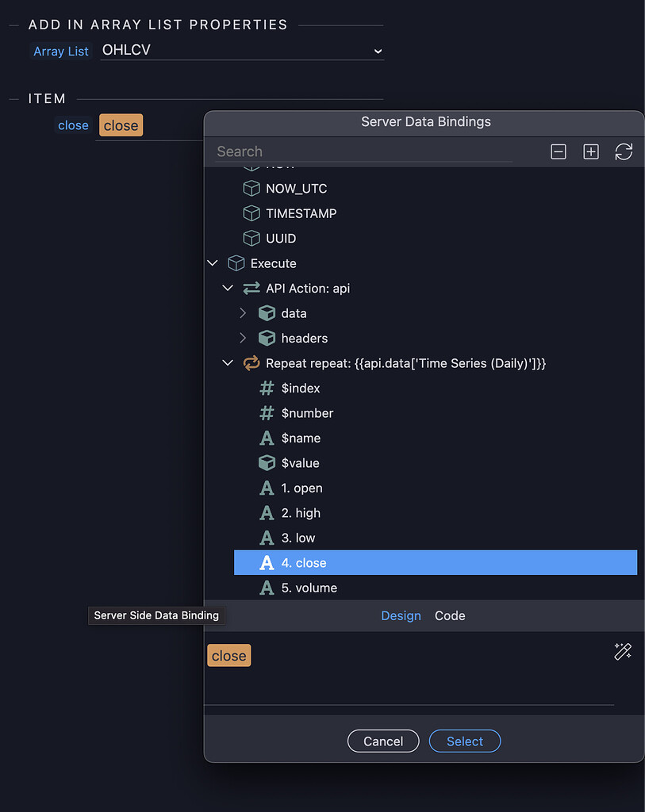This screenshot has height=812, width=645.
Task: Collapse the Execute node
Action: tap(212, 262)
